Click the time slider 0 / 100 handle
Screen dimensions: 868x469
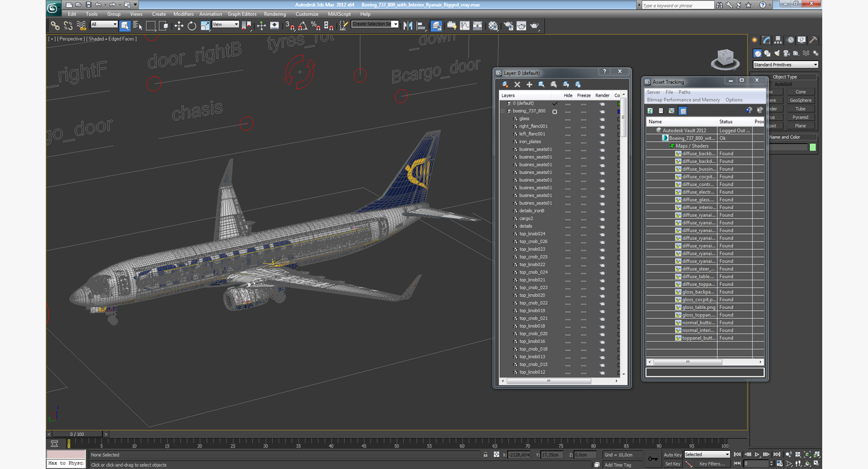(77, 434)
